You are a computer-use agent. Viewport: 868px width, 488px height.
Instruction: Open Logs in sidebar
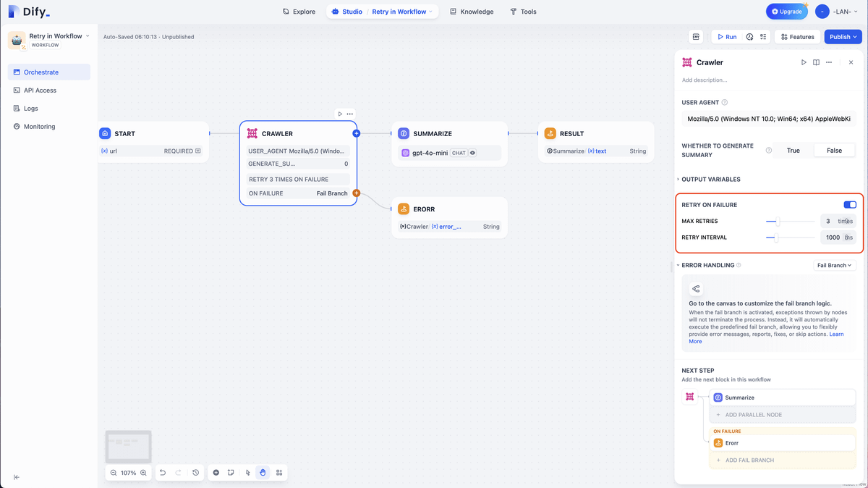(49, 109)
